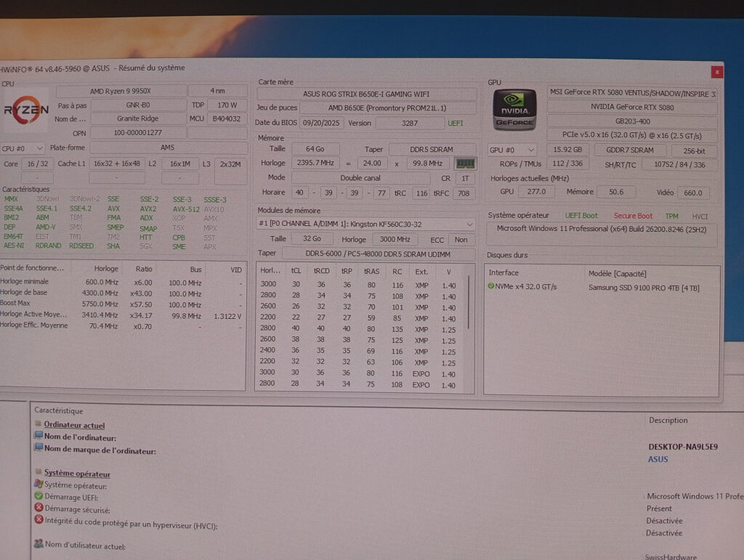
Task: Click the AMD Ryzen logo image
Action: (27, 110)
